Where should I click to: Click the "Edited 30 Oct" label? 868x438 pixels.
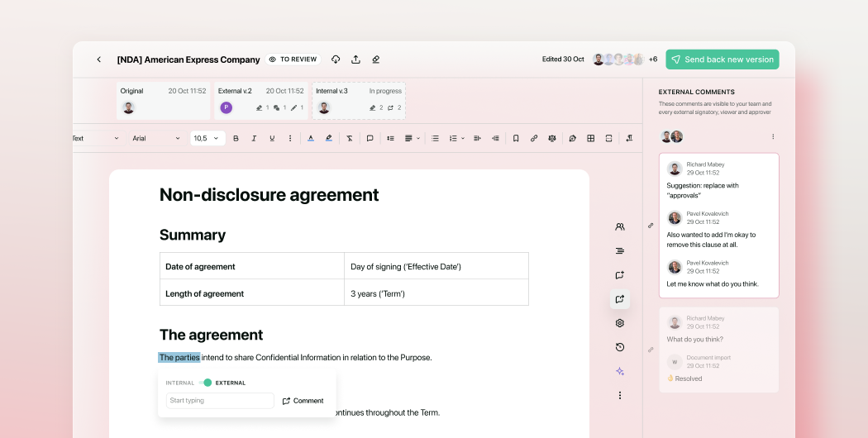[563, 60]
